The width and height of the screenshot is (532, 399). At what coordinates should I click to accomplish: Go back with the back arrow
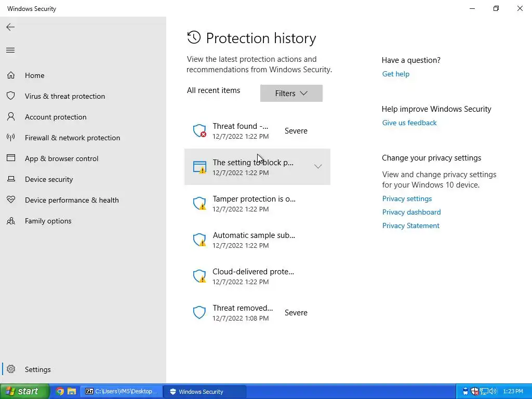pos(10,27)
